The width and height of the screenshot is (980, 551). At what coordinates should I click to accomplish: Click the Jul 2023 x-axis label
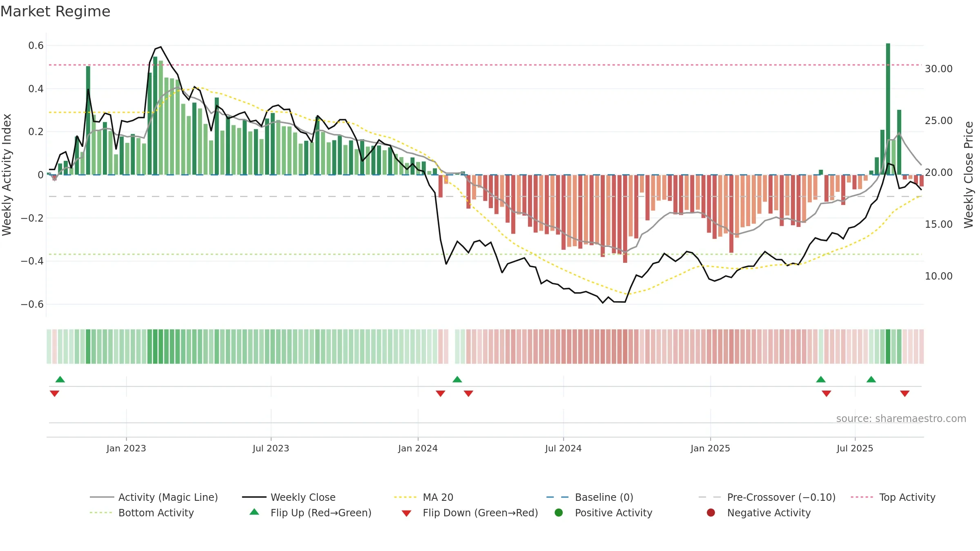(271, 448)
